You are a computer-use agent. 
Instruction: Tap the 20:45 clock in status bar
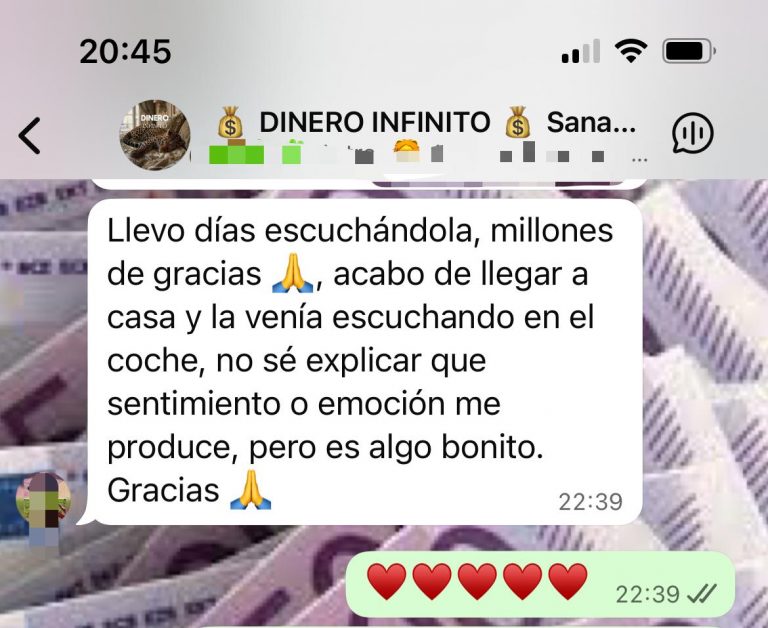125,51
